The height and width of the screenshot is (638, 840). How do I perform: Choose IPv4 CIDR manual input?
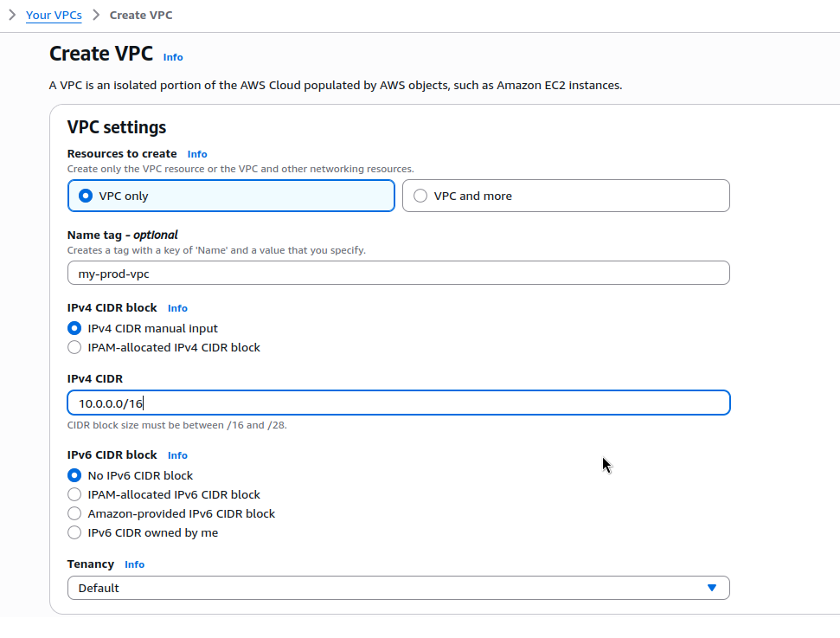[x=143, y=328]
